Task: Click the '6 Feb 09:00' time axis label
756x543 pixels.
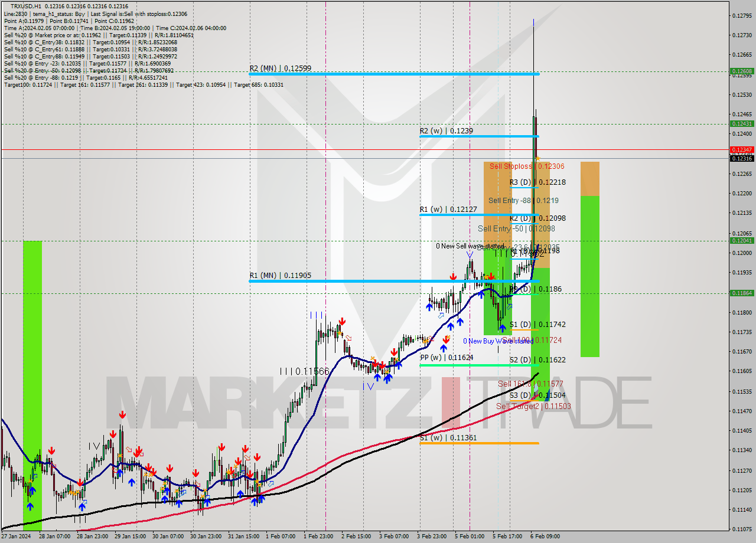Action: (545, 537)
